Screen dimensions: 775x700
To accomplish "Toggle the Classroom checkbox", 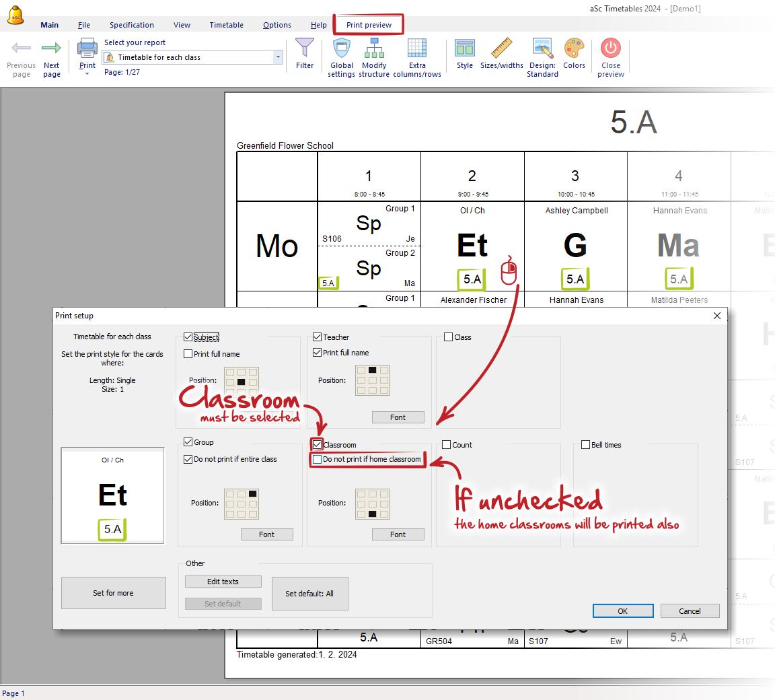I will 318,444.
